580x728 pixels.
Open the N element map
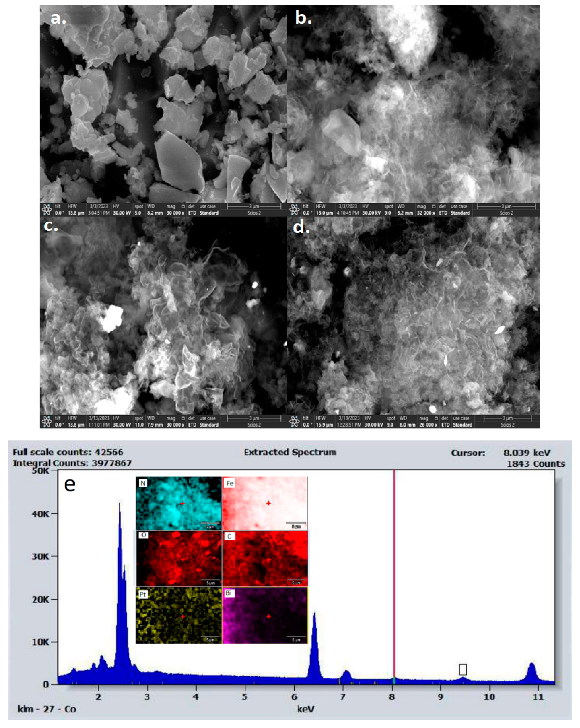(178, 503)
